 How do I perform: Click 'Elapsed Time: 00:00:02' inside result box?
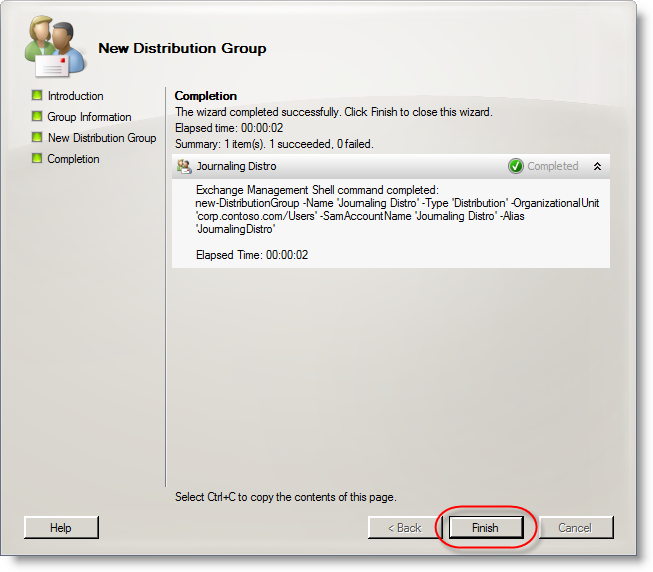[252, 255]
